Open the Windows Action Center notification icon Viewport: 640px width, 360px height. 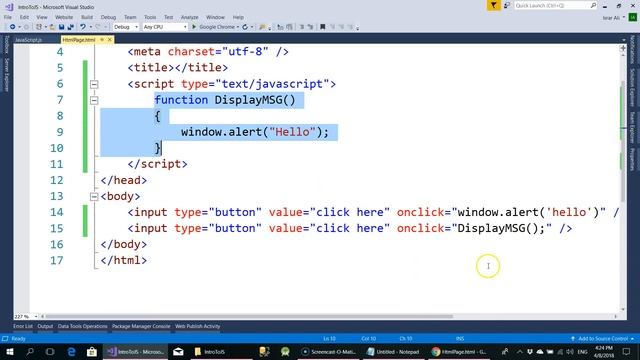click(626, 351)
